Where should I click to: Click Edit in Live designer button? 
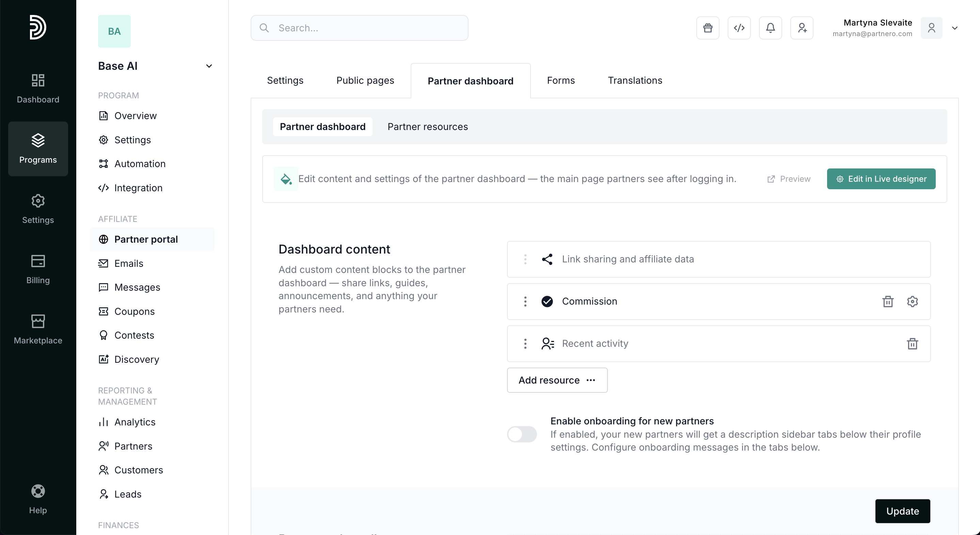(x=881, y=179)
